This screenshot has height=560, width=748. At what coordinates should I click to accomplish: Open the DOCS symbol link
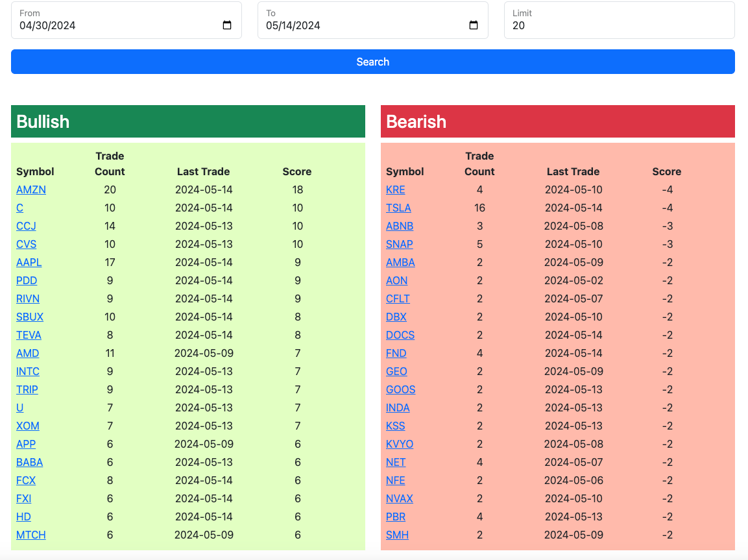(x=400, y=335)
